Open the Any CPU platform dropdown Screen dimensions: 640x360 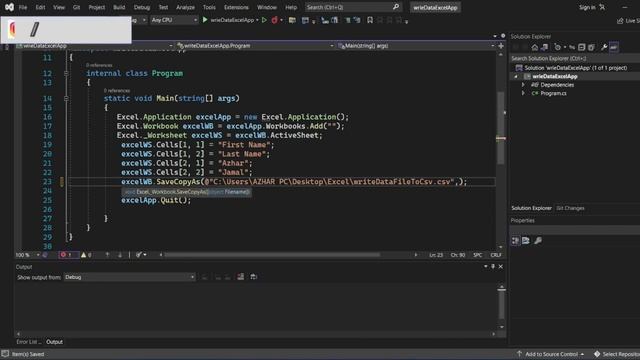174,20
